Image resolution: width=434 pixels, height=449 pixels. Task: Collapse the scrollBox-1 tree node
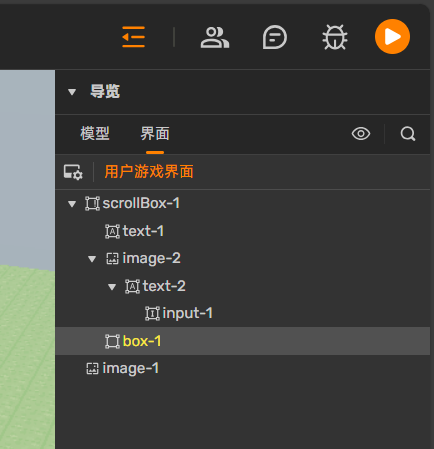point(72,204)
